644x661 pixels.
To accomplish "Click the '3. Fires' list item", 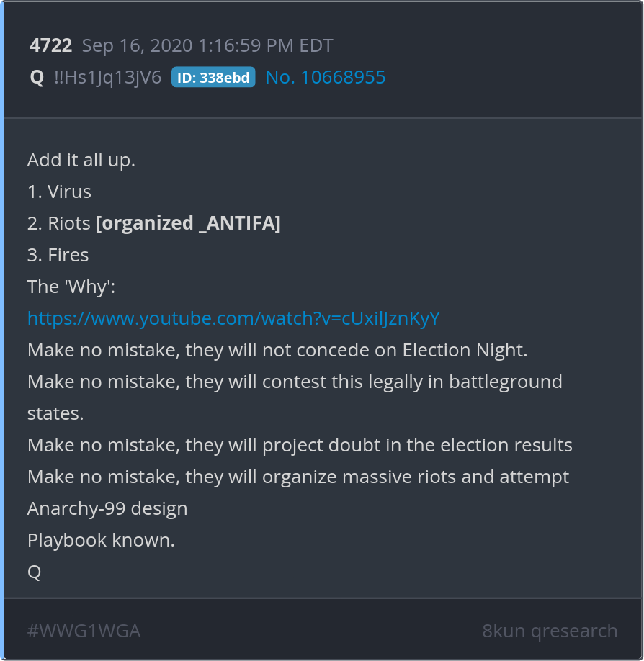I will [58, 255].
